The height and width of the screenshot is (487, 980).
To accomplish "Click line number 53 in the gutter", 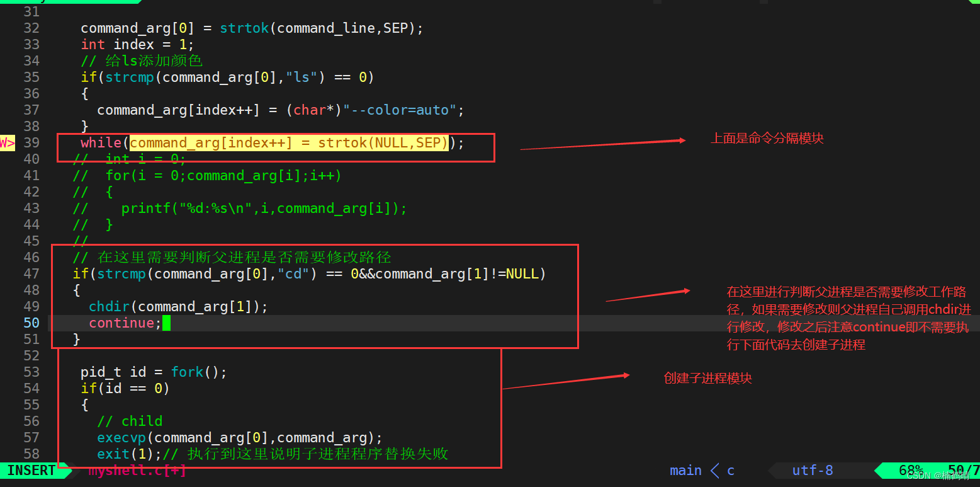I will click(31, 372).
